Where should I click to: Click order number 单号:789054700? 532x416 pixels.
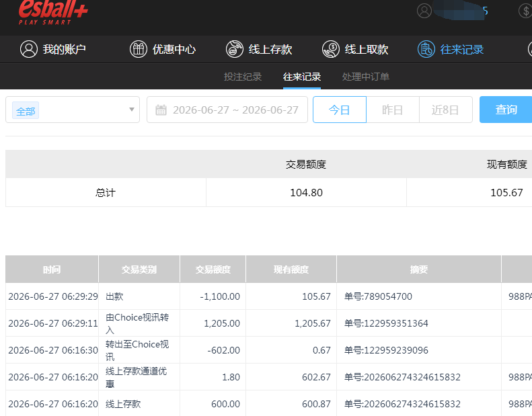pos(378,296)
